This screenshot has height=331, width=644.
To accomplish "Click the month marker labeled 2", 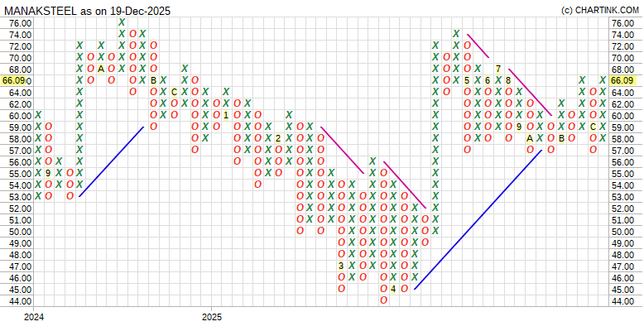I will click(279, 138).
